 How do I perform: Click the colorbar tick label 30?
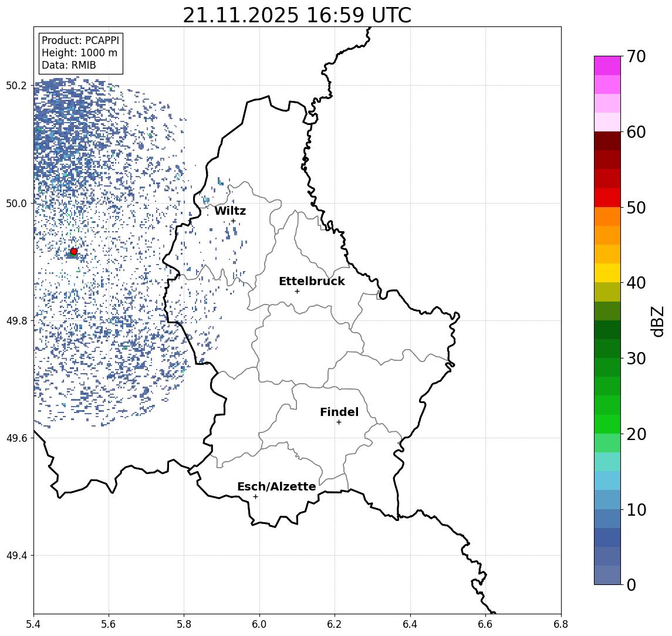(636, 358)
